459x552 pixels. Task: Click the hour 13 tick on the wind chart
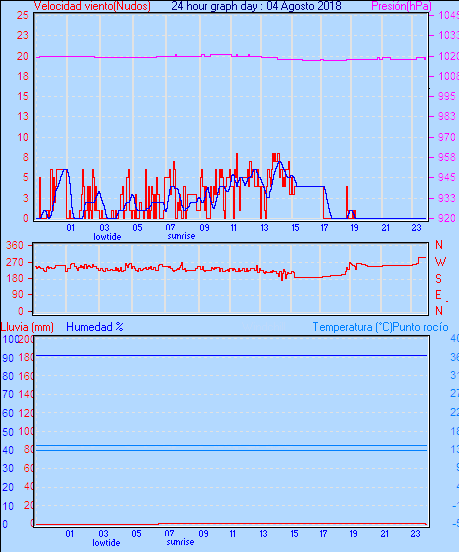click(264, 228)
